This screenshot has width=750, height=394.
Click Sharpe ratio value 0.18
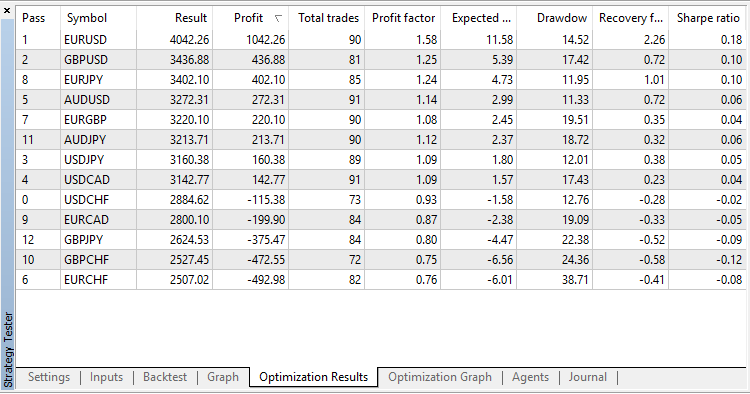coord(731,40)
